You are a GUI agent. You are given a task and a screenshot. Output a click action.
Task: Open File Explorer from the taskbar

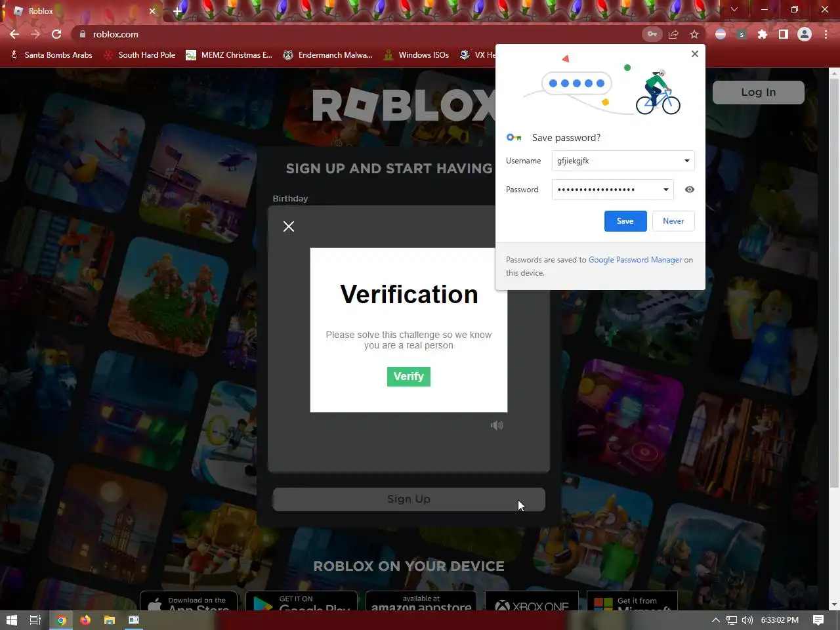tap(110, 619)
